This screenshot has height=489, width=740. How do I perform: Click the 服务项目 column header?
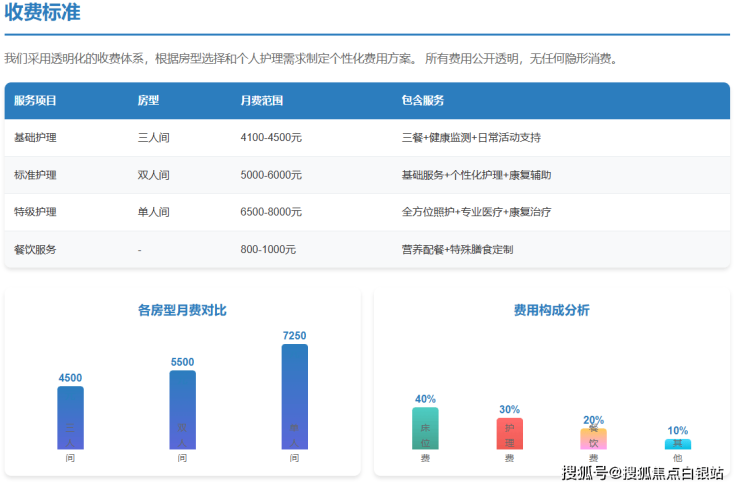(x=35, y=101)
